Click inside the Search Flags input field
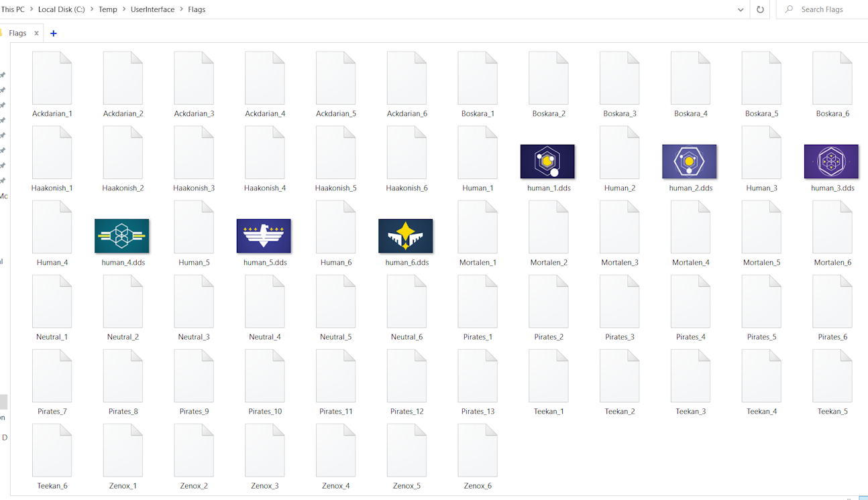 click(x=824, y=9)
